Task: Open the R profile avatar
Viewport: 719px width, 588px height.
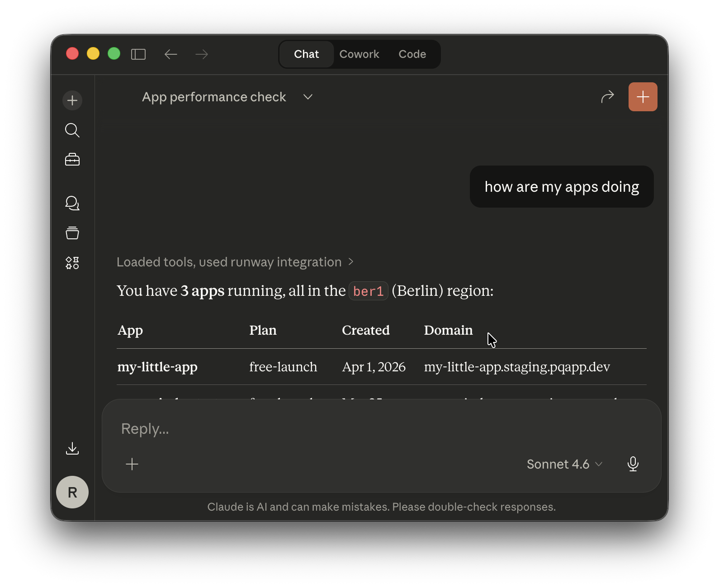Action: 72,492
